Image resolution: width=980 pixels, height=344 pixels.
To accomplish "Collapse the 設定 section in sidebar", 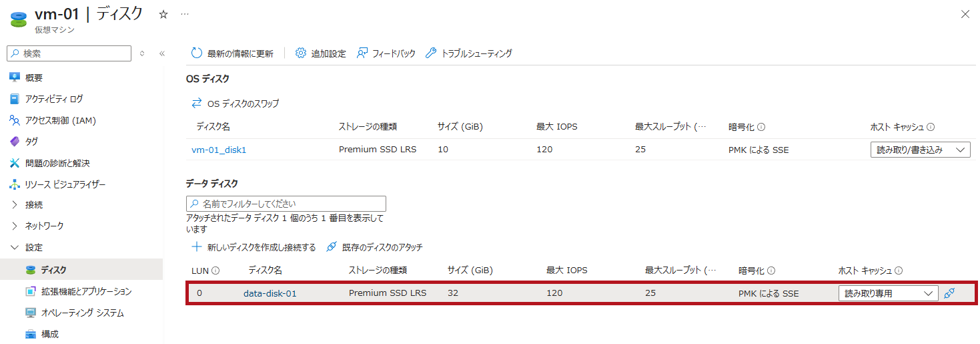I will click(x=15, y=248).
